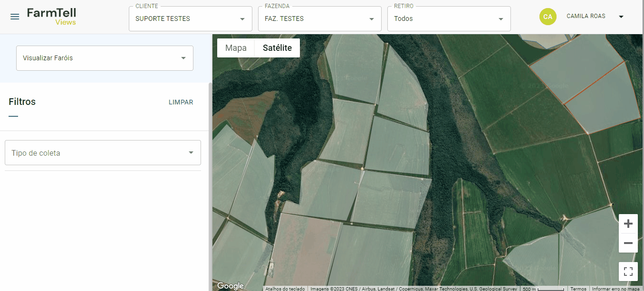Click the Google logo on map

point(231,286)
